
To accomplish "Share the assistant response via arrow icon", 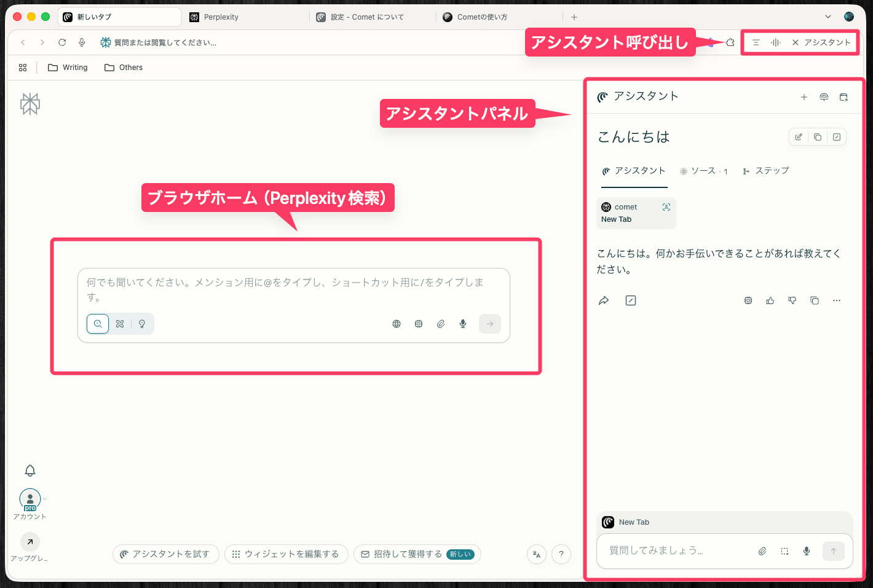I will pyautogui.click(x=604, y=300).
